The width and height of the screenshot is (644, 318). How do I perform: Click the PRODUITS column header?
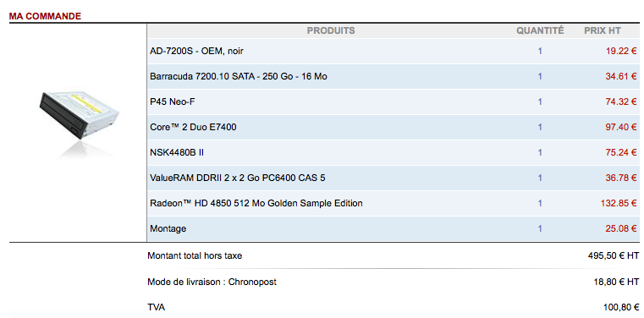tap(331, 30)
